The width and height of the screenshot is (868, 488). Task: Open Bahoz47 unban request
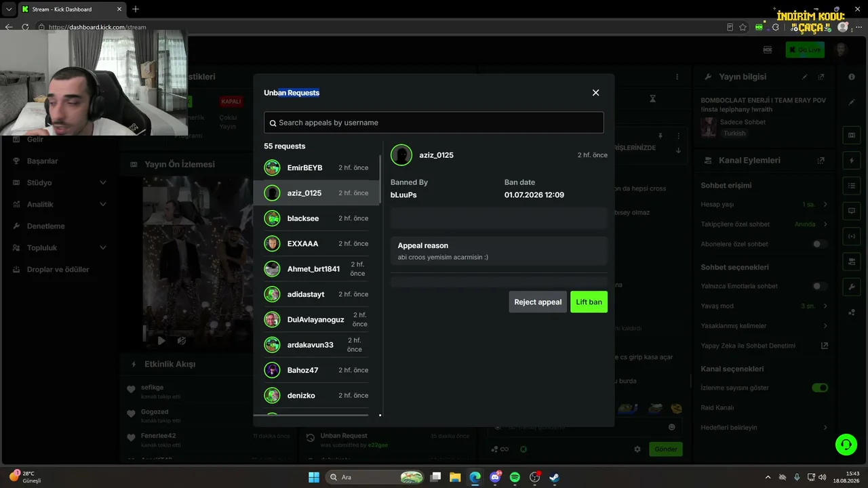pyautogui.click(x=317, y=370)
